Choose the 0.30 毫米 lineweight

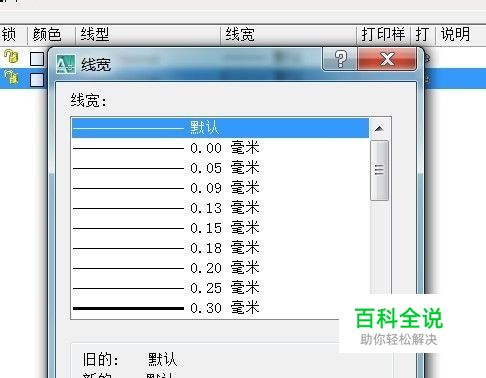[x=220, y=308]
